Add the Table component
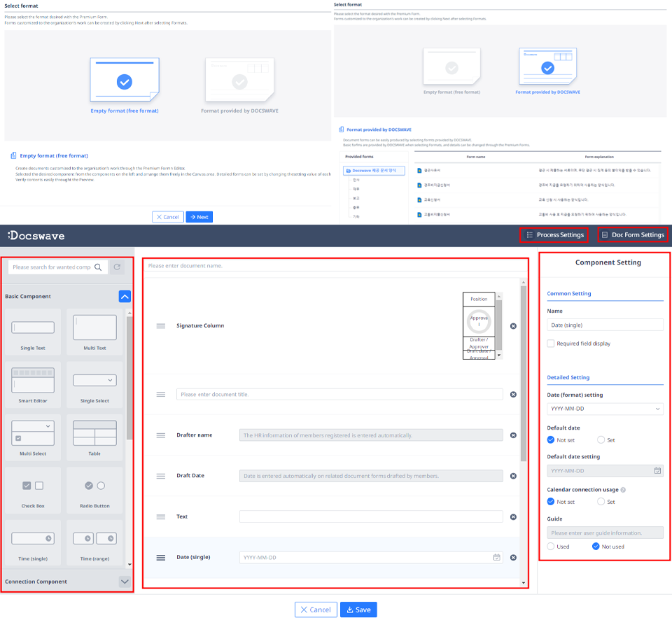Viewport: 672px width, 620px height. (94, 437)
